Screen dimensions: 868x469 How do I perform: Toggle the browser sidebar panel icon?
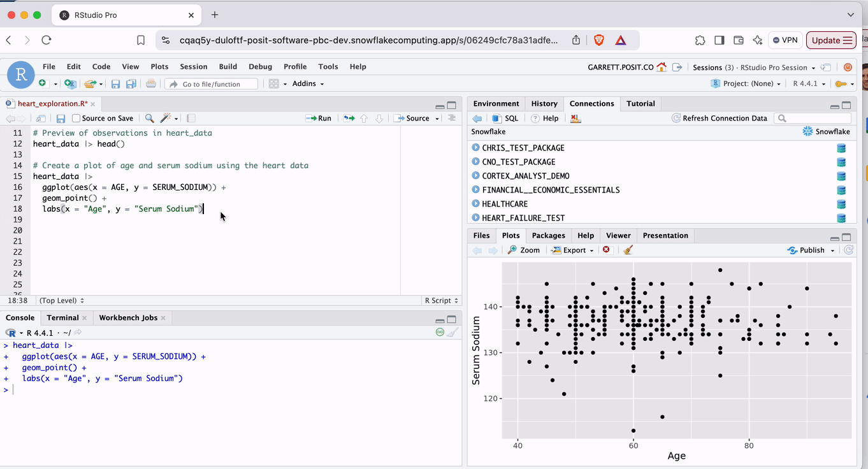(x=719, y=40)
